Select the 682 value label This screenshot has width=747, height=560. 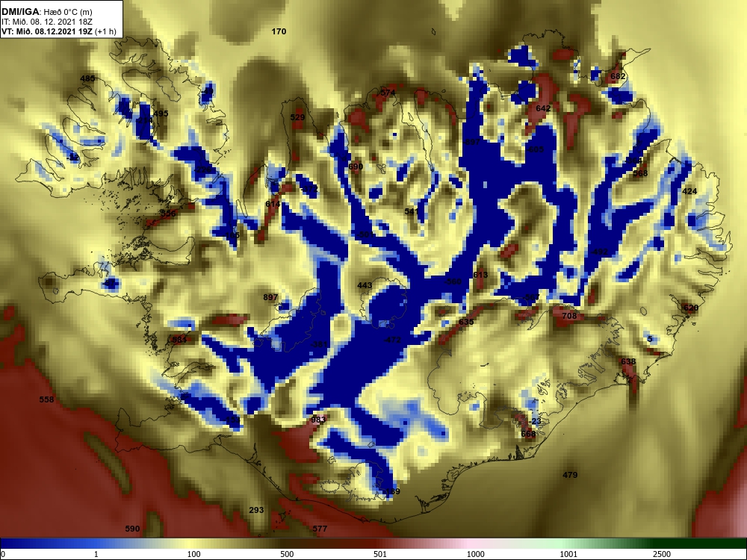click(618, 76)
